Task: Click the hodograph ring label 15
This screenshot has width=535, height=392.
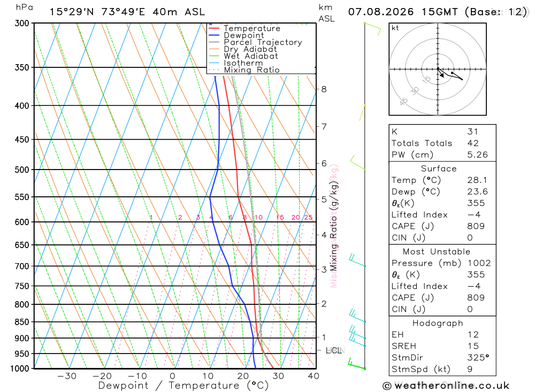Action: click(426, 80)
